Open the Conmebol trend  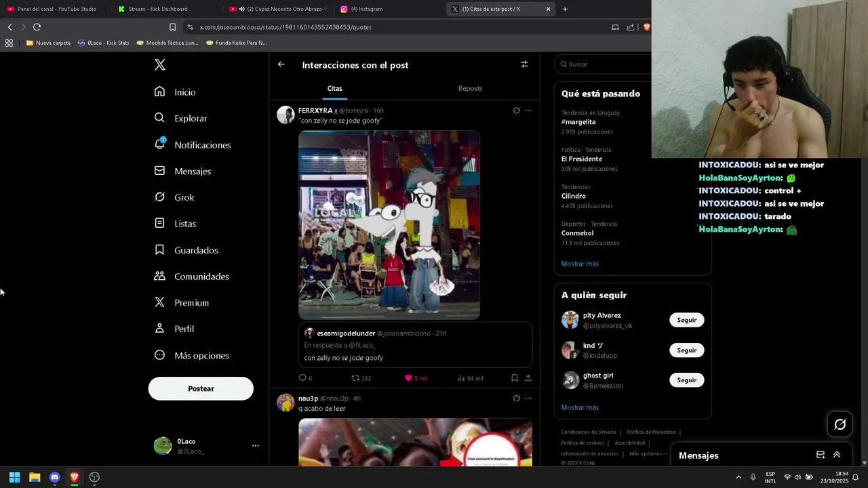(577, 233)
